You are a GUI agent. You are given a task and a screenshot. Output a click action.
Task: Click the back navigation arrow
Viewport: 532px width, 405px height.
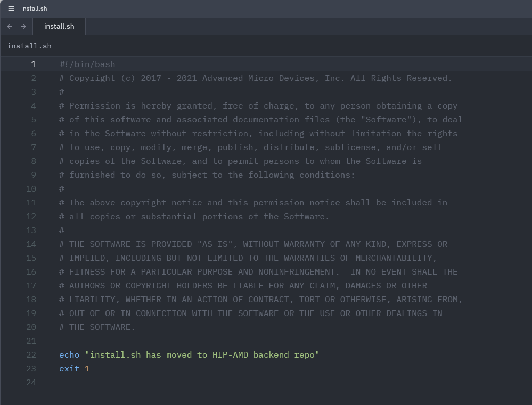(10, 26)
